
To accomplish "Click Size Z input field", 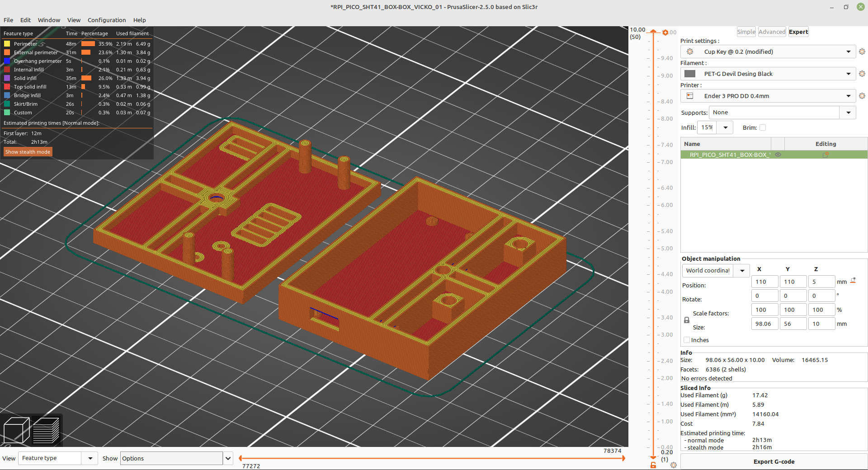I will 821,324.
